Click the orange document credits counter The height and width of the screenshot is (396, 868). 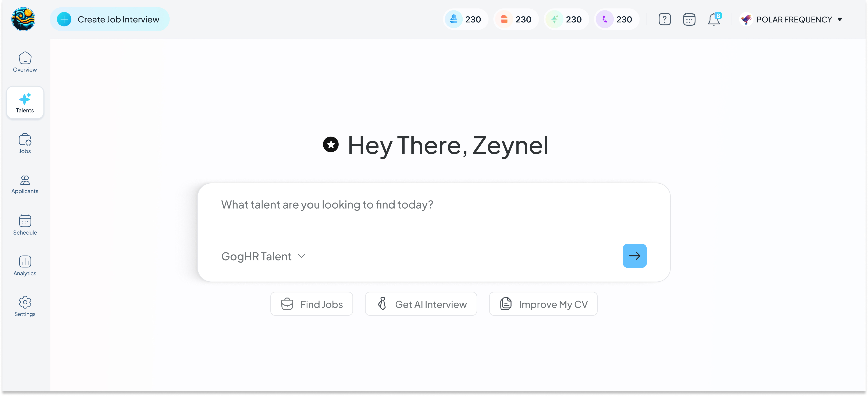[x=516, y=19]
